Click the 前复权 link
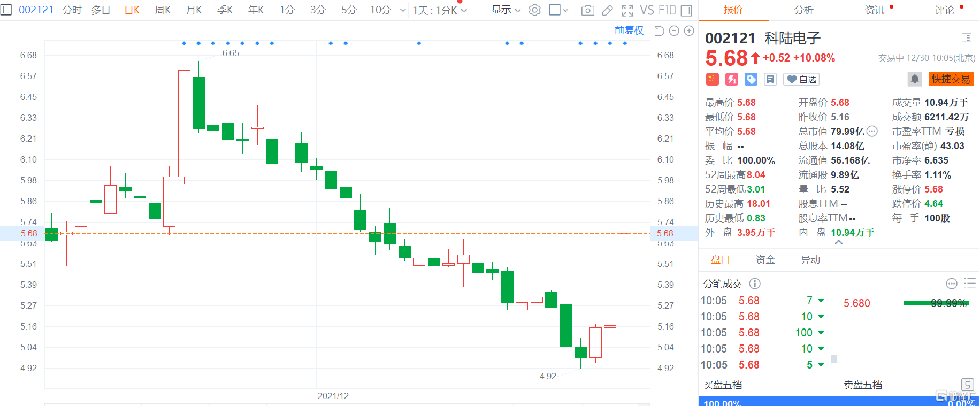The width and height of the screenshot is (980, 406). (x=629, y=30)
